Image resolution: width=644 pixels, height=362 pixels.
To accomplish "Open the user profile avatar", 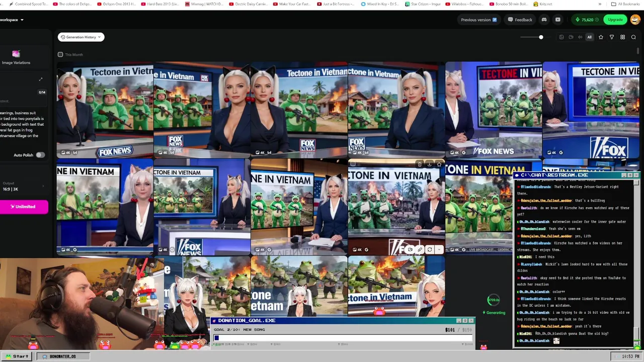I will click(635, 20).
